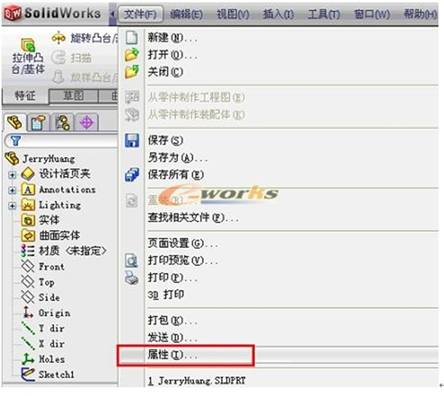Expand the Annotations node

click(12, 190)
